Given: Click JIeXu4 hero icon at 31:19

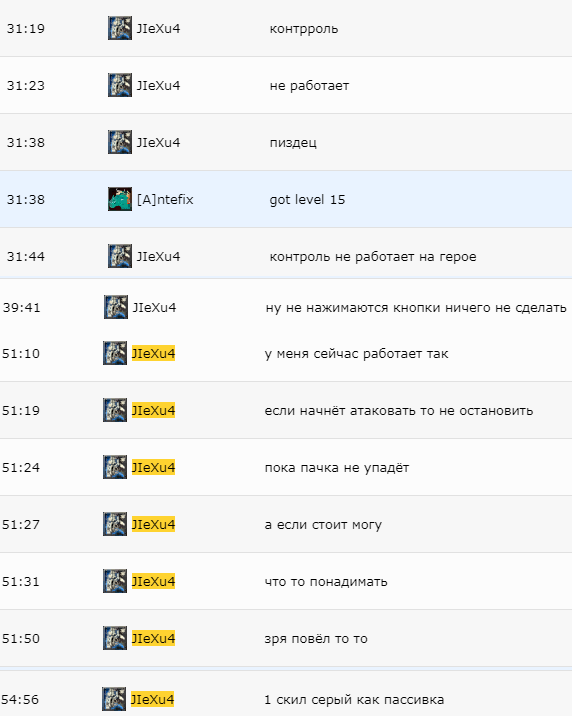Looking at the screenshot, I should pyautogui.click(x=120, y=28).
